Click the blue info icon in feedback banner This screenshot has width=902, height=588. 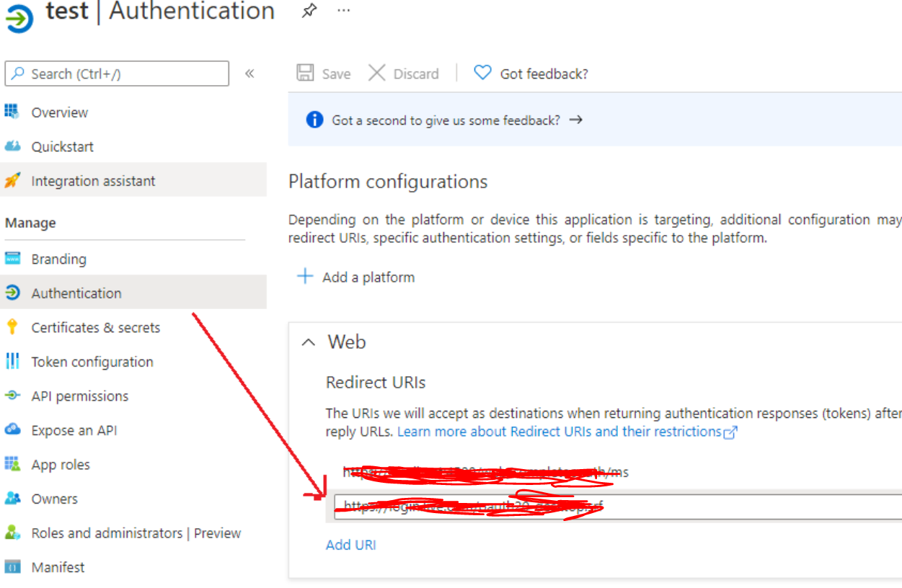(314, 120)
